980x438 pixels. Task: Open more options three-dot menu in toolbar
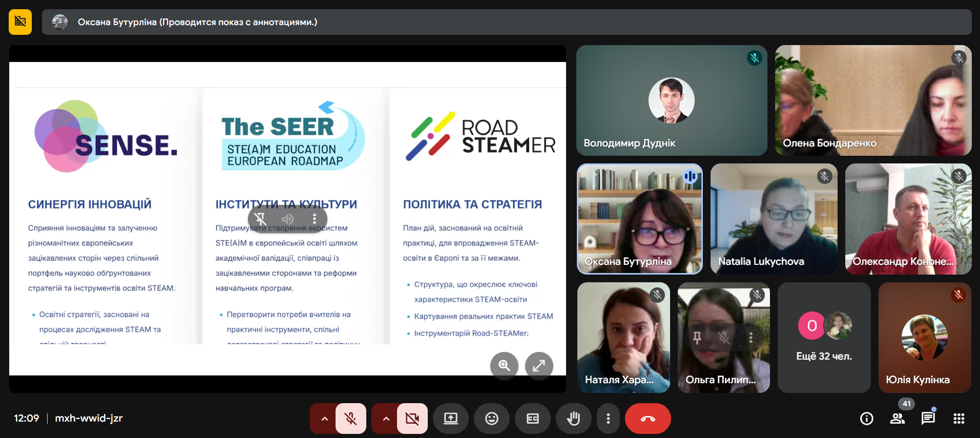(608, 419)
